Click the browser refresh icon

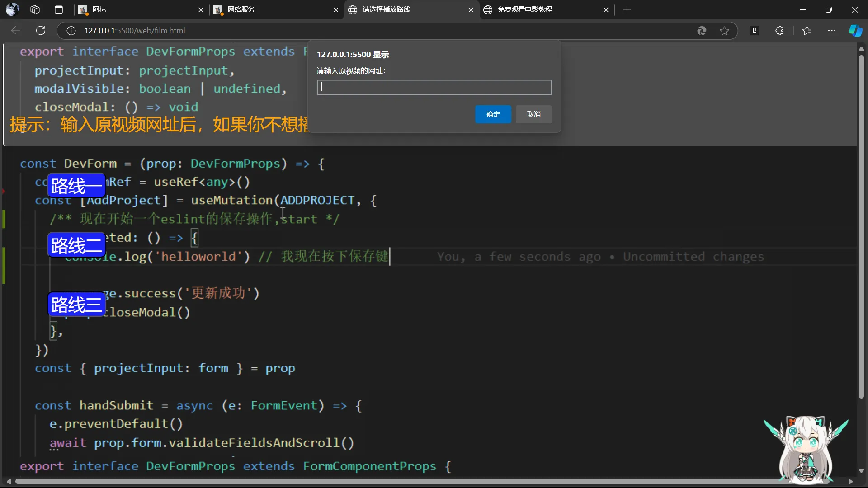[41, 31]
